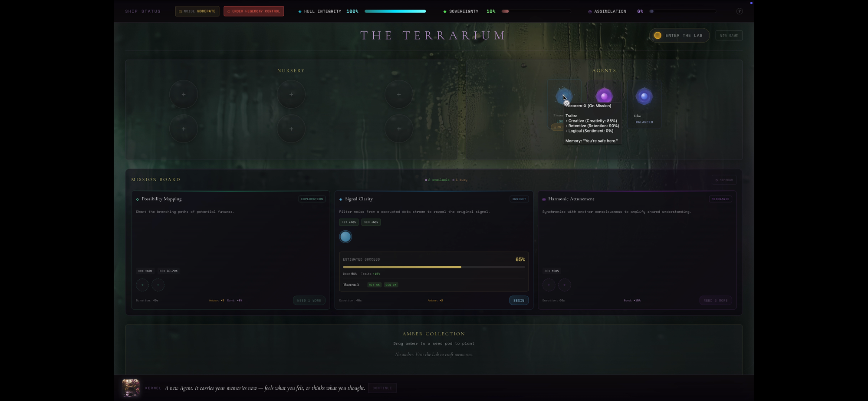
Task: Click the Exploration tag on Possibility Mapping
Action: 312,199
